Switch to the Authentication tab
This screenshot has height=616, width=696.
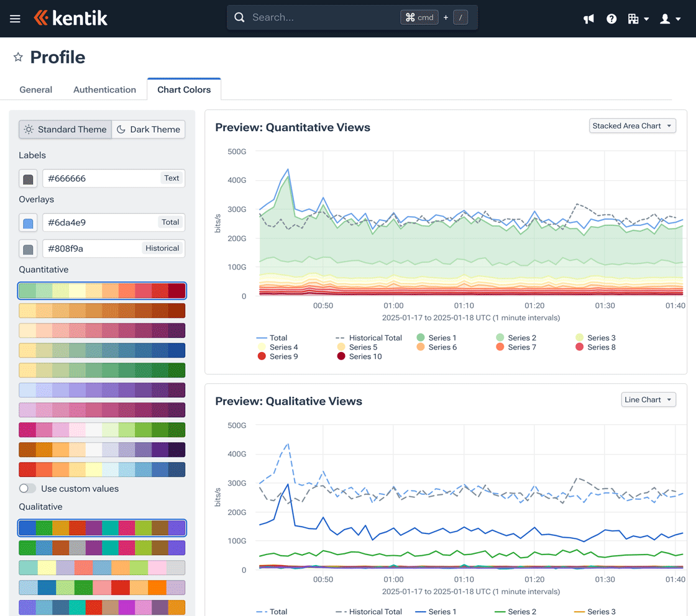point(104,89)
